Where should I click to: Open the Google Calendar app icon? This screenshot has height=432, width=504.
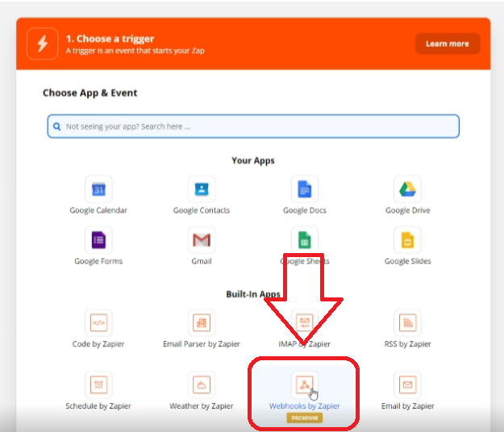click(98, 189)
